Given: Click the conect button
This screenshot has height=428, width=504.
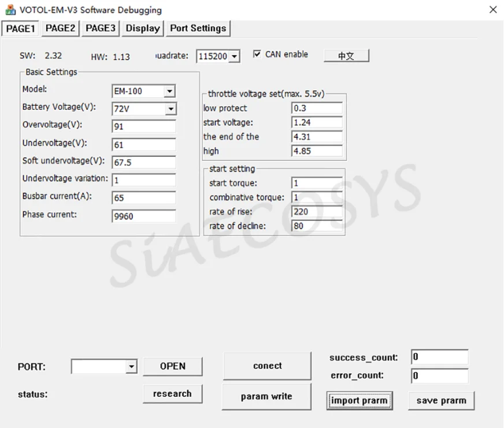Looking at the screenshot, I should [267, 366].
